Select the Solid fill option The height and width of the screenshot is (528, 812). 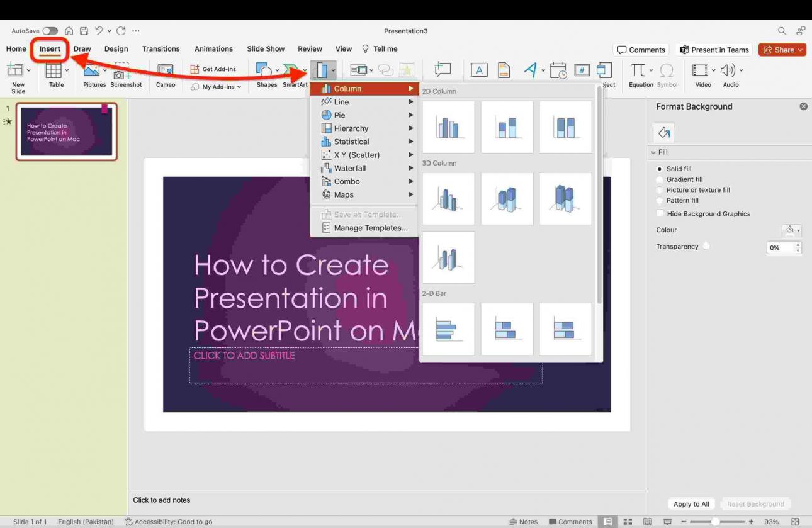(x=660, y=169)
